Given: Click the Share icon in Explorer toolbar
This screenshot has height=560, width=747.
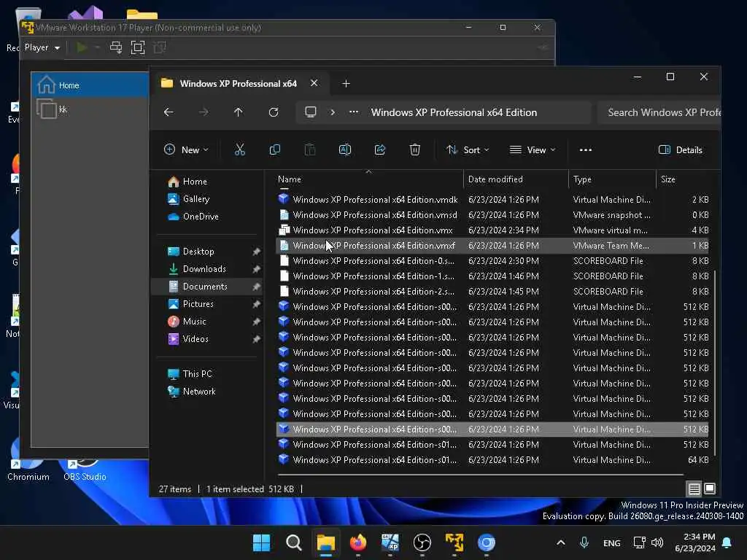Looking at the screenshot, I should tap(379, 150).
